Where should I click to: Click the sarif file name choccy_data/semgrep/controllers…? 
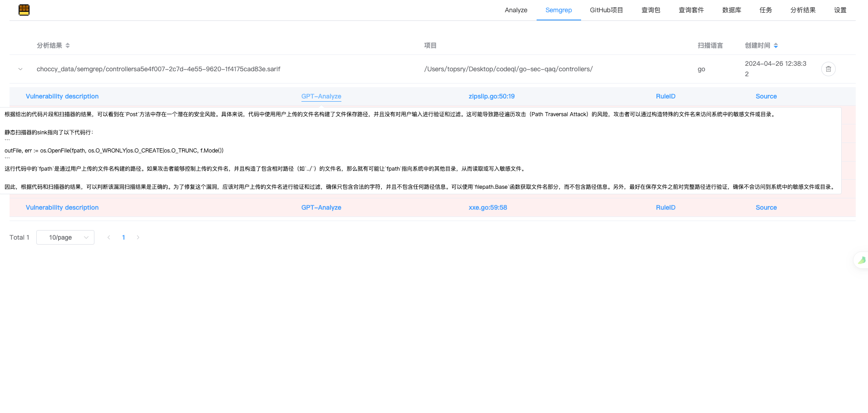coord(158,69)
